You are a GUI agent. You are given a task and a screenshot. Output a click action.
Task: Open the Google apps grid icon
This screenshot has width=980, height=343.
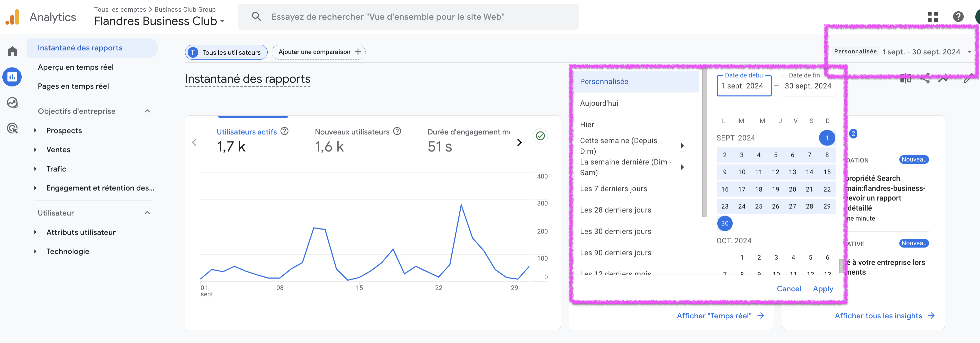pyautogui.click(x=932, y=17)
